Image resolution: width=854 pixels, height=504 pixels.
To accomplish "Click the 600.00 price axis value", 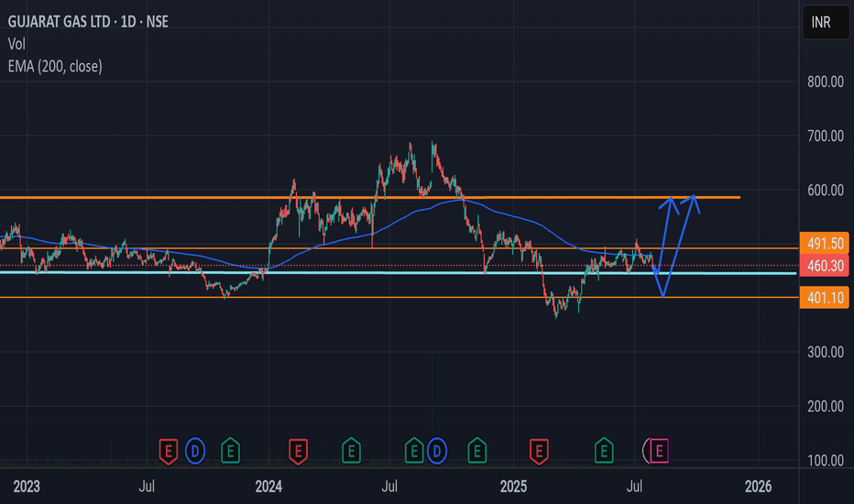I will point(825,191).
